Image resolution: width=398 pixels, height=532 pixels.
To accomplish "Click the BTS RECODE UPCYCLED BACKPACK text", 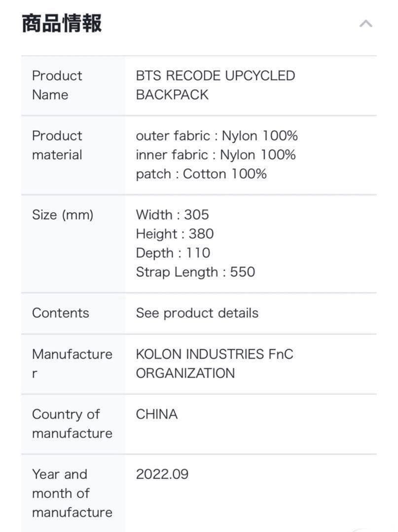I will click(x=215, y=85).
